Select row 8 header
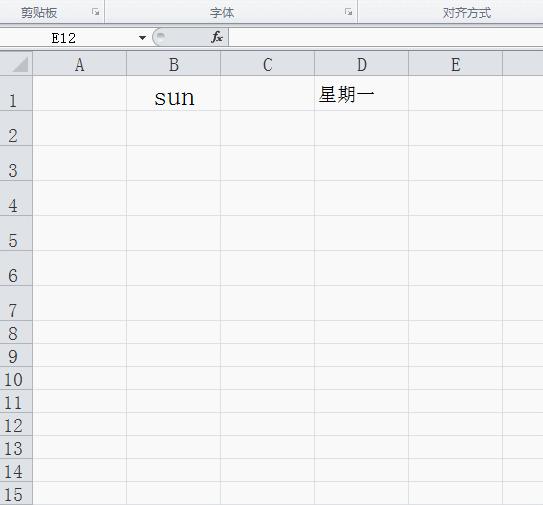 point(16,332)
